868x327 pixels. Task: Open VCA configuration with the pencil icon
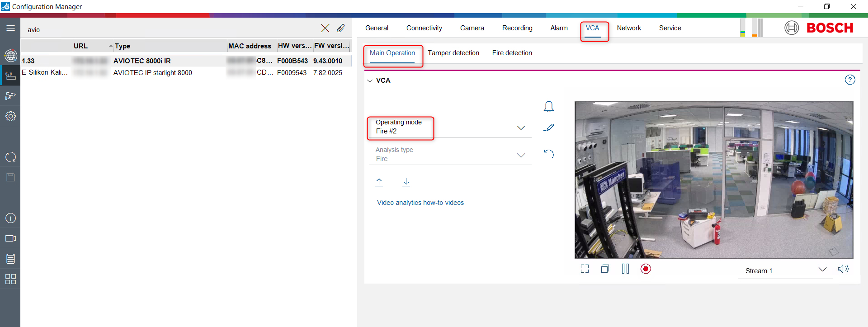[548, 128]
